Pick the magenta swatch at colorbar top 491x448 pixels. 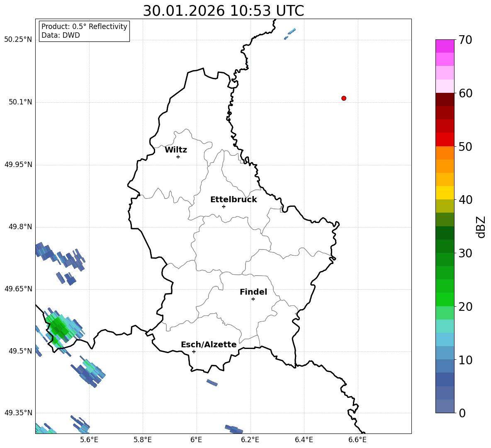coord(445,46)
